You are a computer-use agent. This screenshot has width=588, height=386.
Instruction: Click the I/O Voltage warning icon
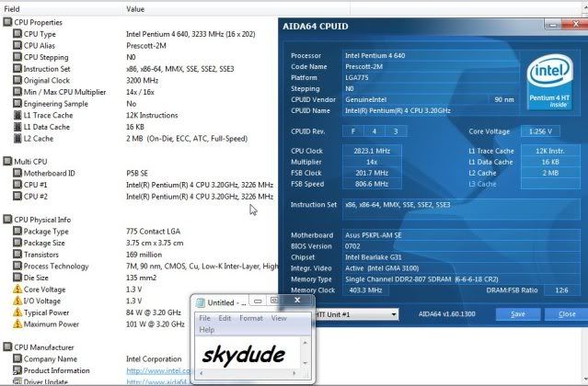coord(17,301)
